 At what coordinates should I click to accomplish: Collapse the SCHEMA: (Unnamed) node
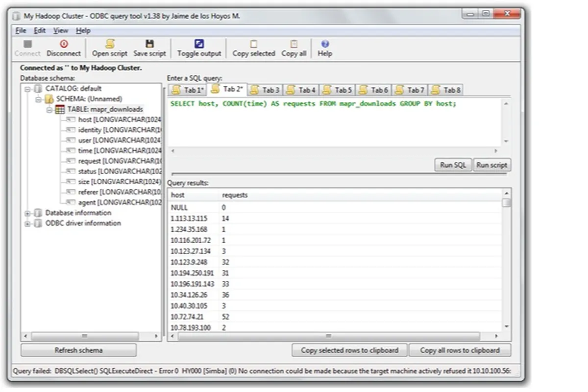click(x=39, y=99)
